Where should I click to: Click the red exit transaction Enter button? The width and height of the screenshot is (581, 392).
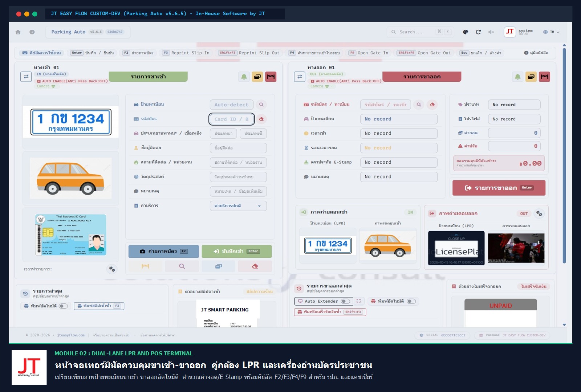click(x=499, y=188)
